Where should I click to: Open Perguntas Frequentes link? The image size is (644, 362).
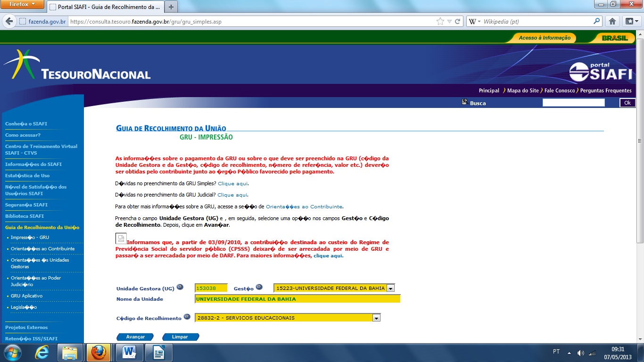point(605,90)
